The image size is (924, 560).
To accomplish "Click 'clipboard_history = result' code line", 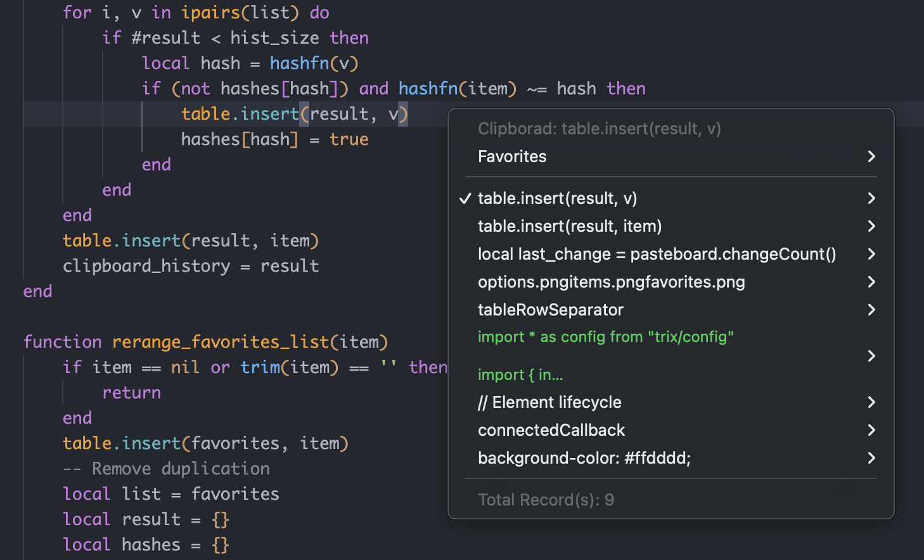I will point(191,266).
